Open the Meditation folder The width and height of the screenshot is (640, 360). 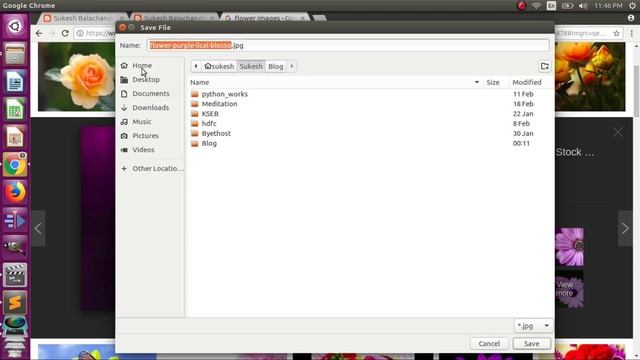point(219,104)
